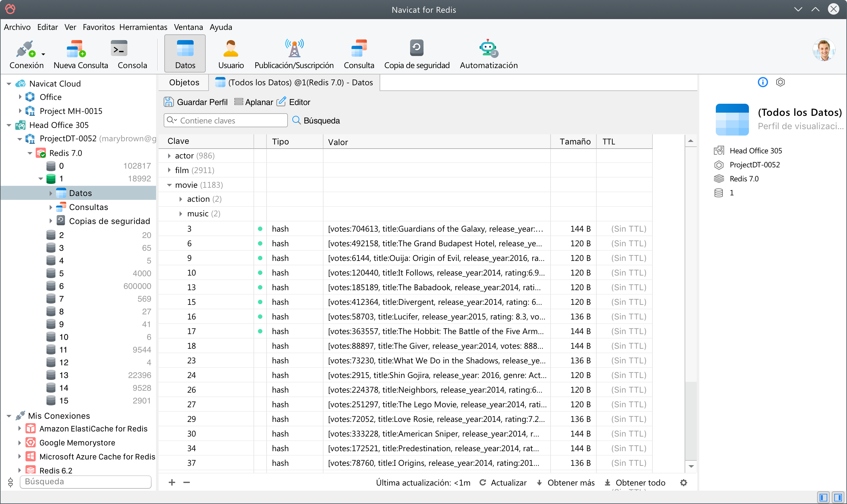Sort by the Tamaño column header

click(x=573, y=141)
